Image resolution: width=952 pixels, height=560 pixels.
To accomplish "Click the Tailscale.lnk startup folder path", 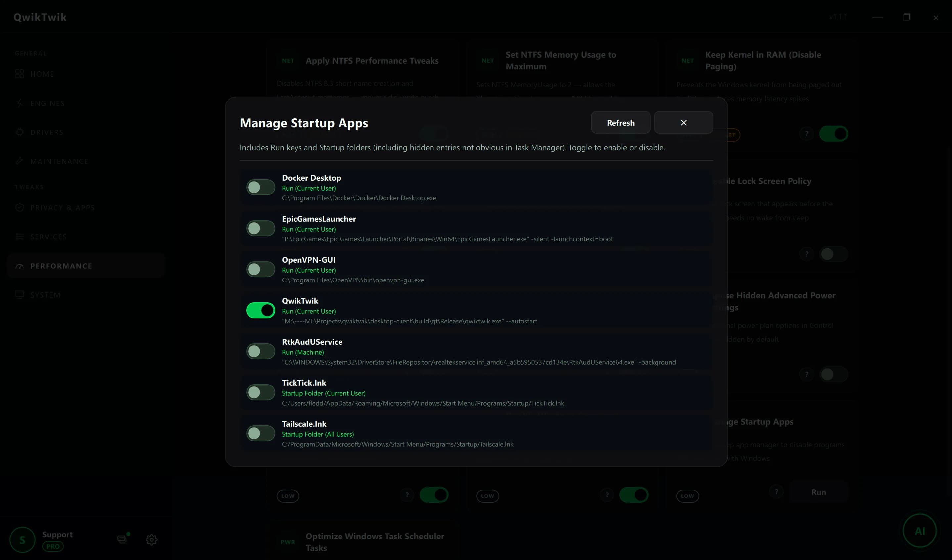I will click(397, 444).
